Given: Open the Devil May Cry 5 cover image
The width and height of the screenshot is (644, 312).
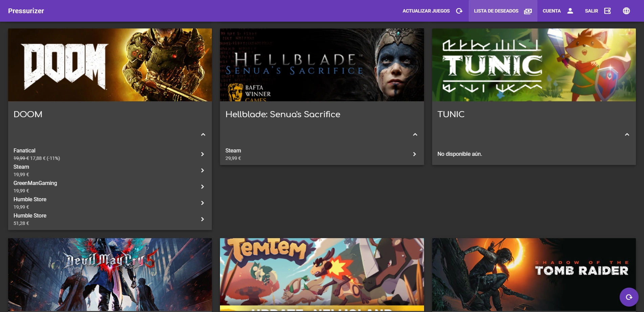Looking at the screenshot, I should (x=110, y=275).
